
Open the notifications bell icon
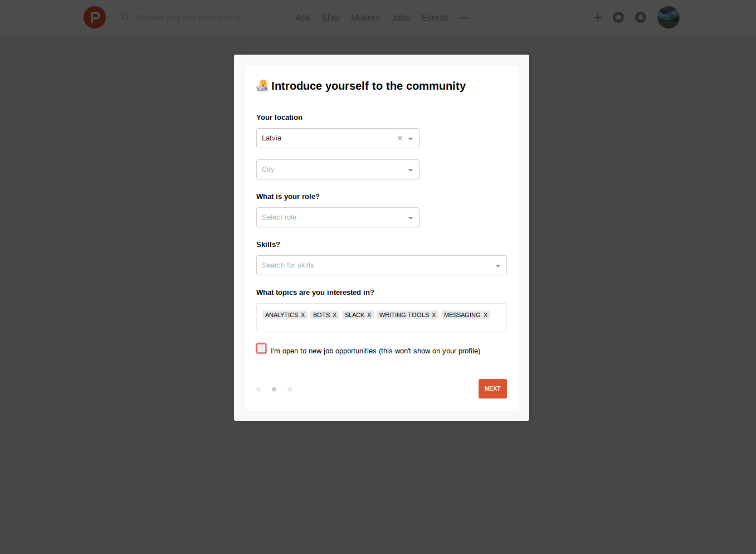click(x=641, y=17)
